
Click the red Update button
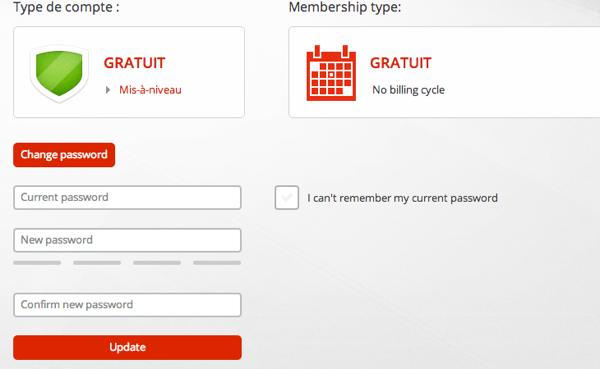click(127, 348)
